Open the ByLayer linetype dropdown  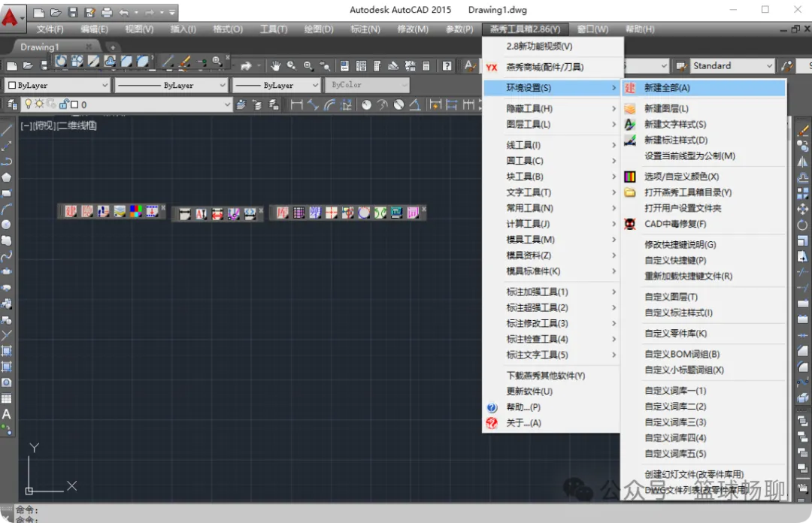[171, 85]
